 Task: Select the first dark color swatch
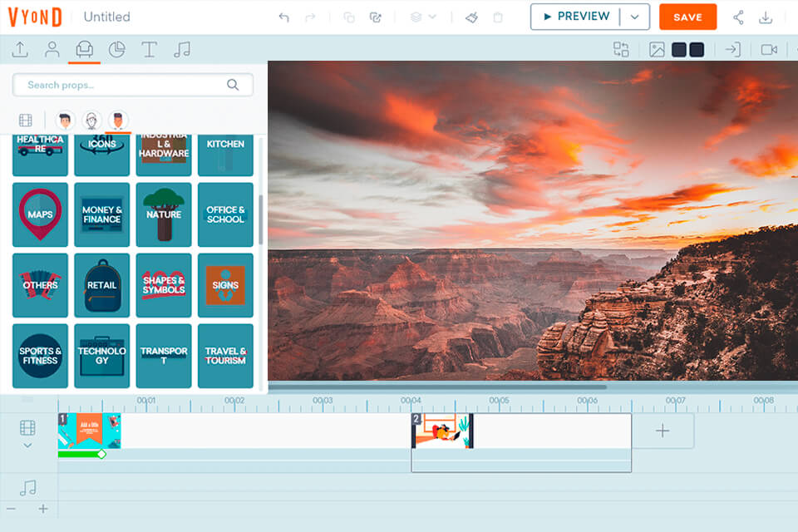point(679,49)
